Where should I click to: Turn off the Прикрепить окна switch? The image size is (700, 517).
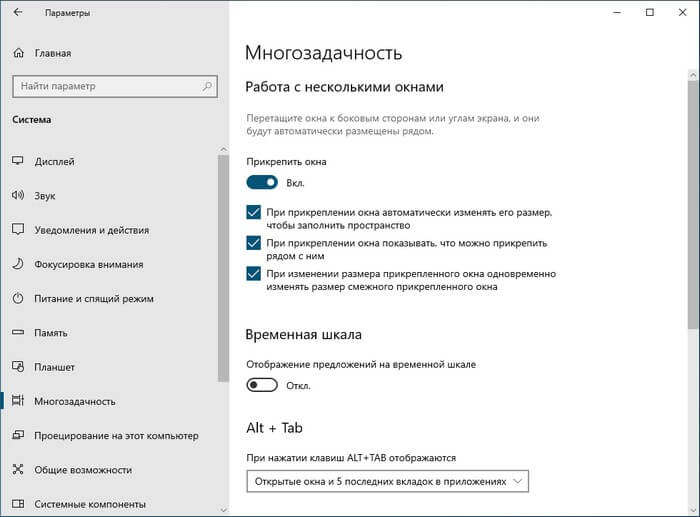pyautogui.click(x=262, y=183)
